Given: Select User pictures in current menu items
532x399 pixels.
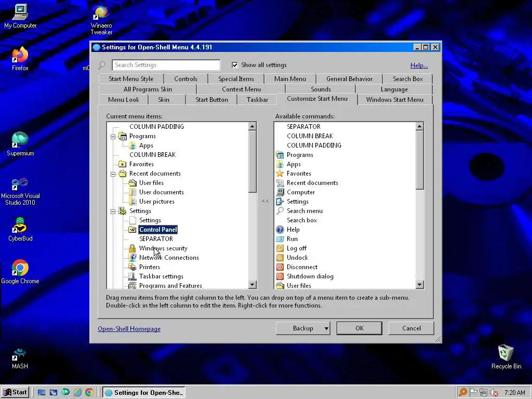Looking at the screenshot, I should [157, 202].
